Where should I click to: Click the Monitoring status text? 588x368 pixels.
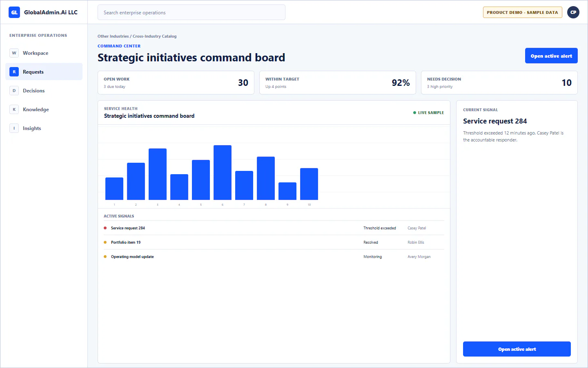point(373,257)
